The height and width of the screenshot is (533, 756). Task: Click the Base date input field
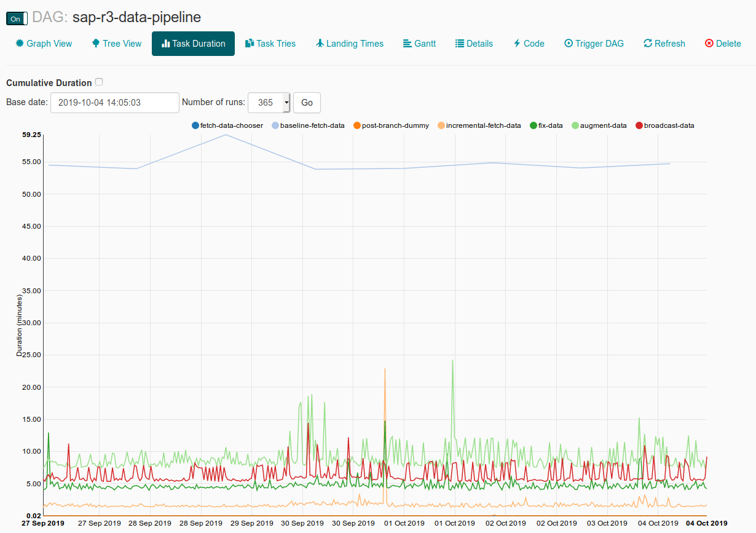coord(115,103)
